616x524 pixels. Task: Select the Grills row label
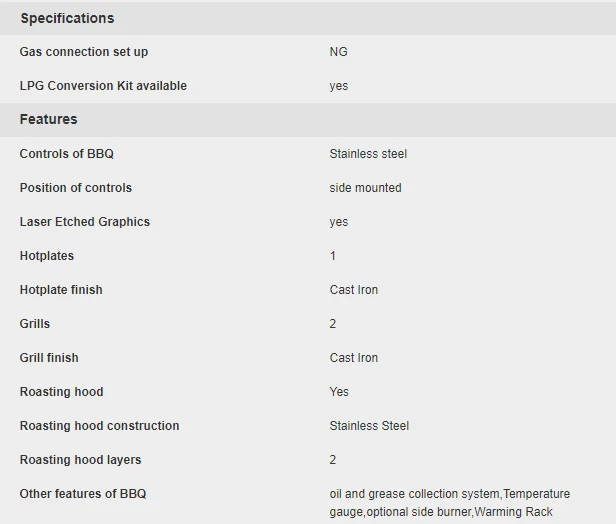(35, 324)
